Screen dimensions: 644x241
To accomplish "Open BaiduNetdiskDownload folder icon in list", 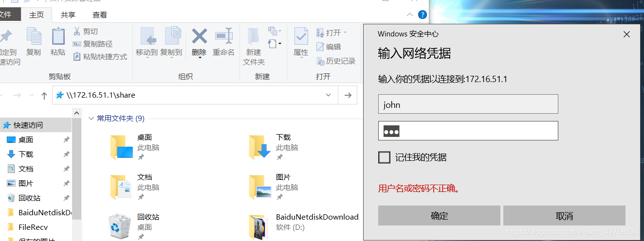I will click(259, 226).
